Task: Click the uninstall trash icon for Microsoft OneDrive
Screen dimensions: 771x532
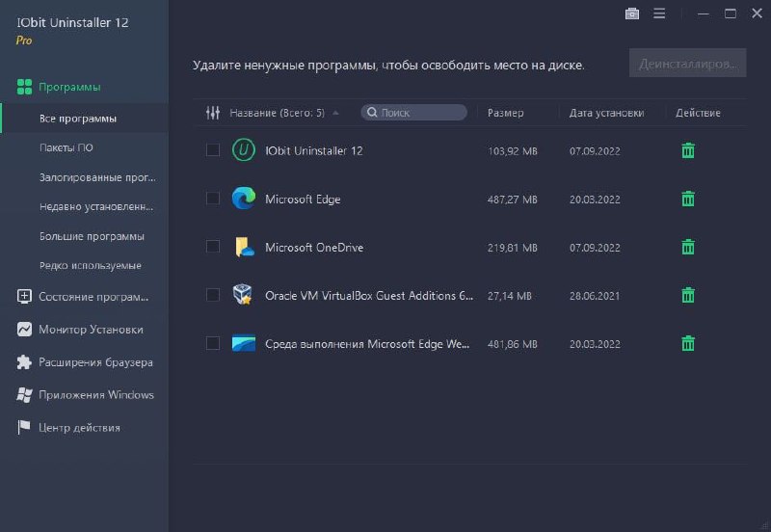Action: point(688,247)
